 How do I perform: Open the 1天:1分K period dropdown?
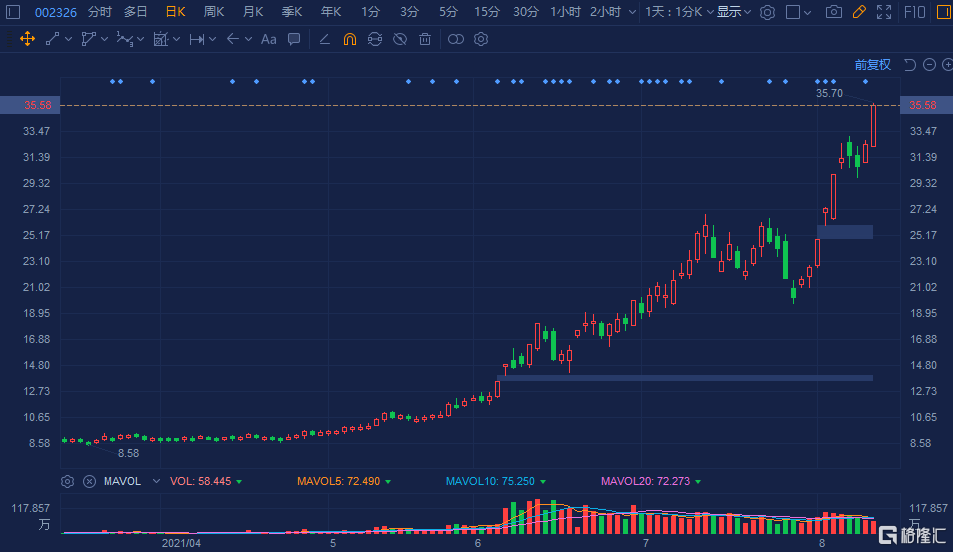[680, 13]
